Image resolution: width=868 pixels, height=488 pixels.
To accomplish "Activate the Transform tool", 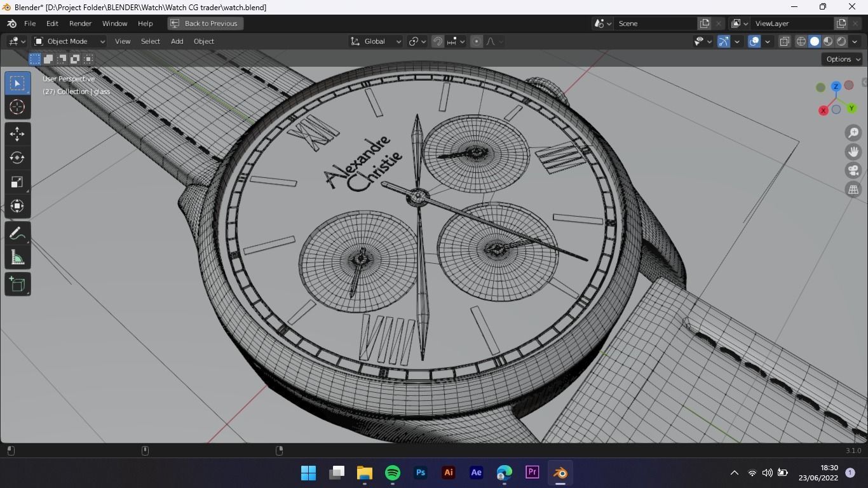I will click(17, 207).
